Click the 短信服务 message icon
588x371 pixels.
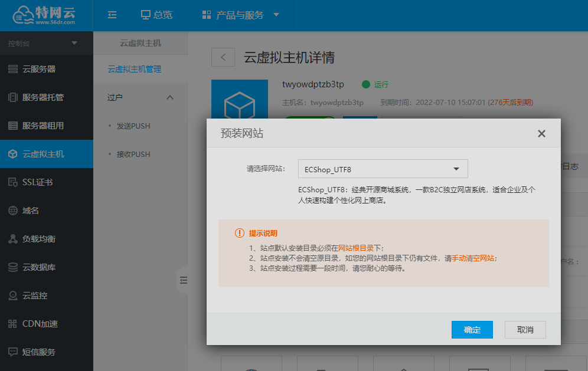click(x=13, y=352)
